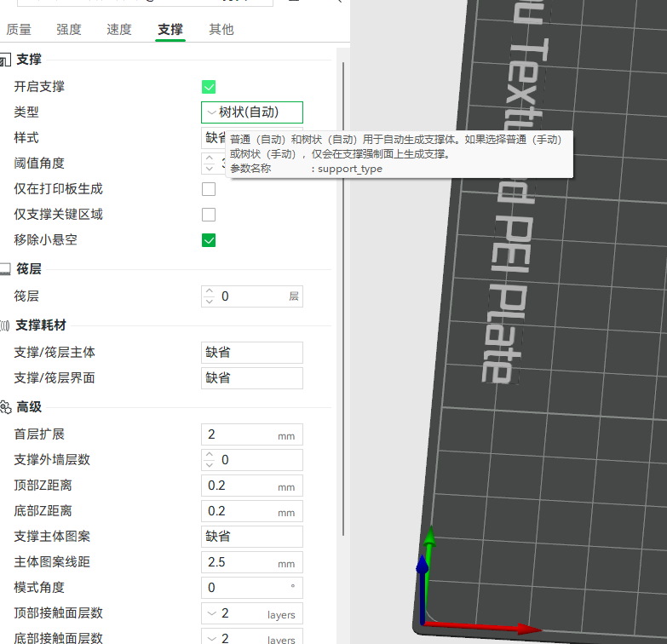Open the 类型 dropdown showing 树状(自动)

(x=252, y=112)
